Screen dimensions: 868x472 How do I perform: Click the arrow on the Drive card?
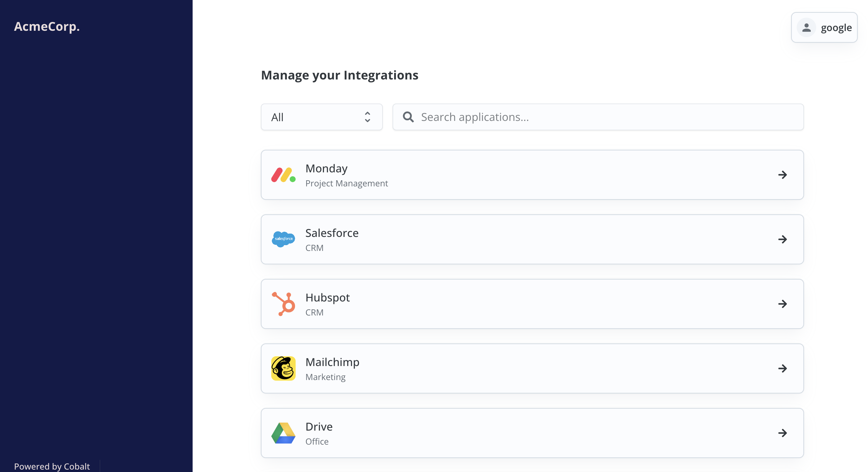783,433
